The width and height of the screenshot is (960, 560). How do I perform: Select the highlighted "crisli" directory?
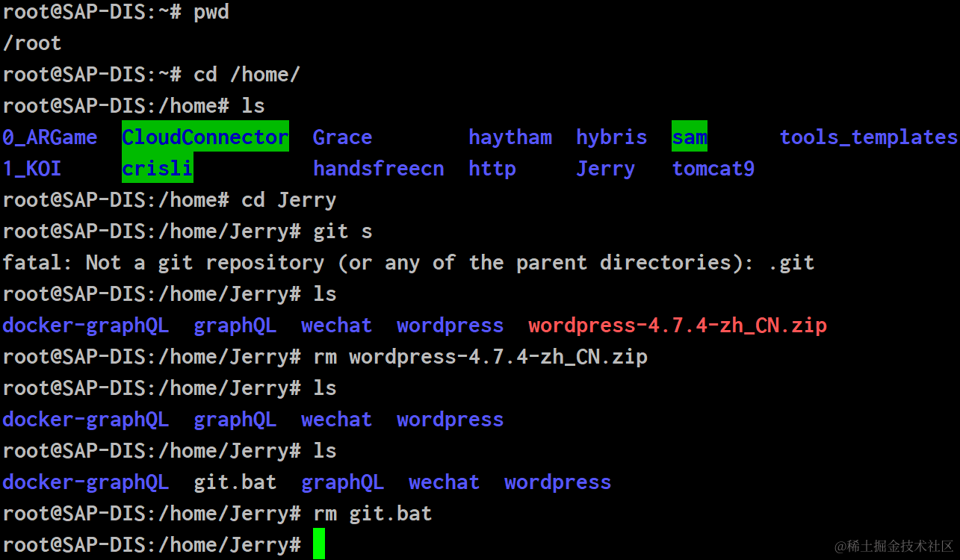click(158, 169)
